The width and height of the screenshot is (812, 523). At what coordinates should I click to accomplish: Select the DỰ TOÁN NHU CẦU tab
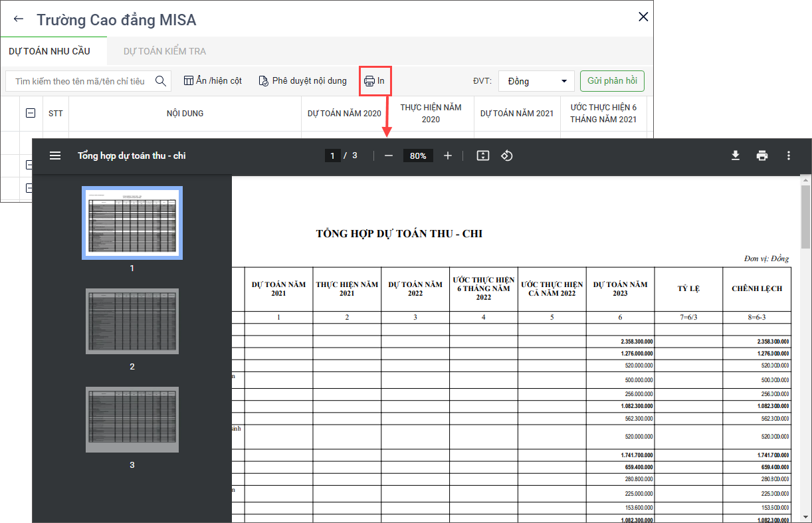pyautogui.click(x=49, y=51)
